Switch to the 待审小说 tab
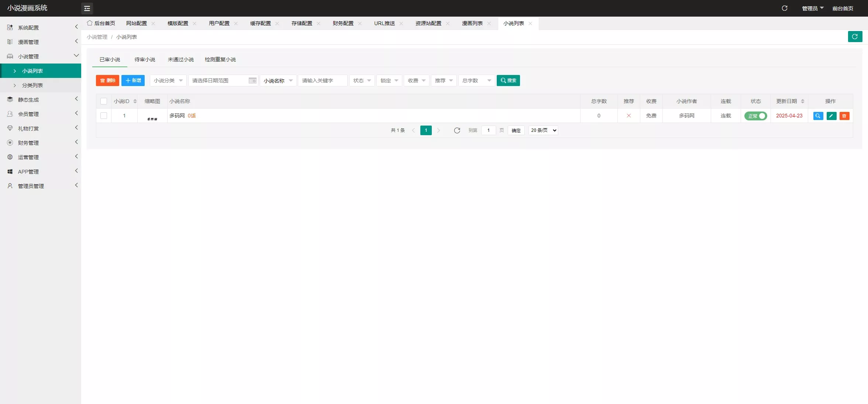 (x=145, y=59)
